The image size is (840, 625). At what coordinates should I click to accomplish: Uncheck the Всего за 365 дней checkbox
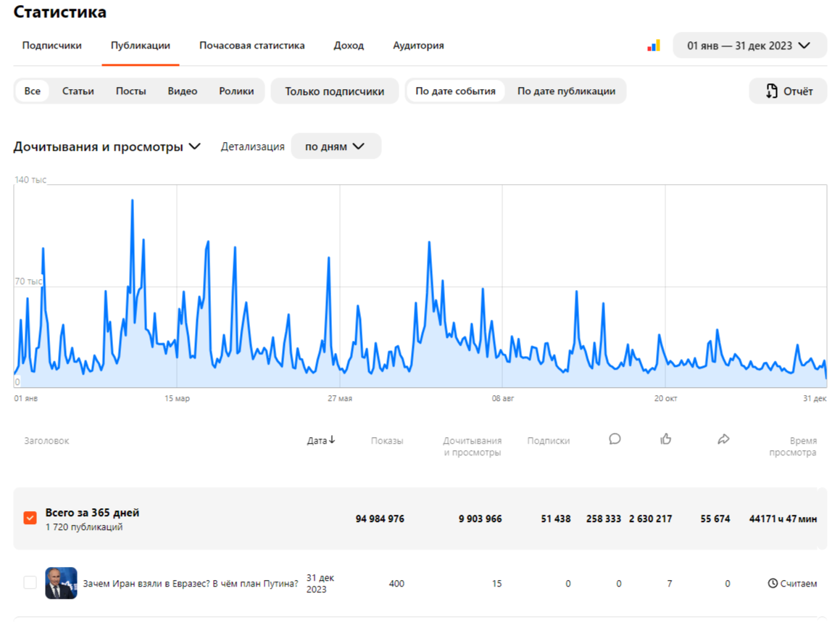30,518
